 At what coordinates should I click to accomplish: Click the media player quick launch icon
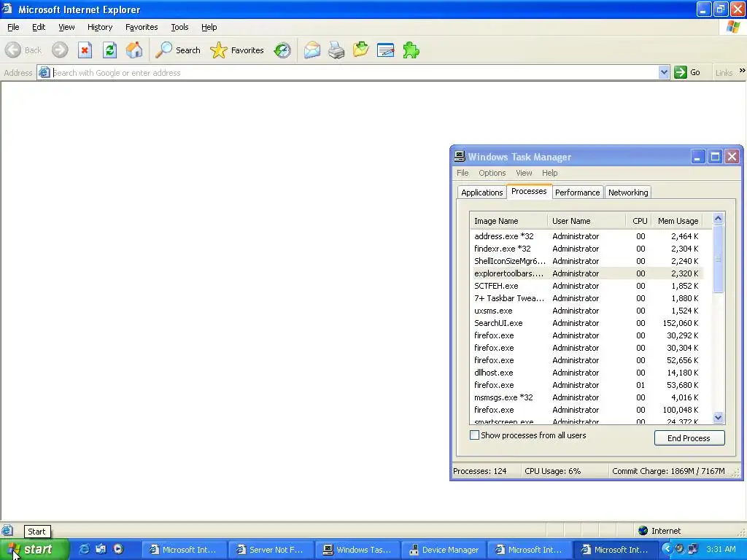coord(118,549)
